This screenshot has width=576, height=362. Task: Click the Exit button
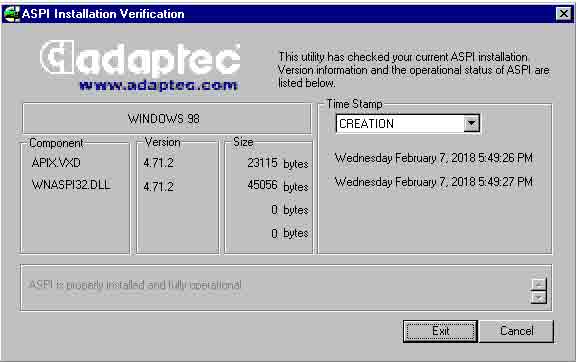(440, 331)
